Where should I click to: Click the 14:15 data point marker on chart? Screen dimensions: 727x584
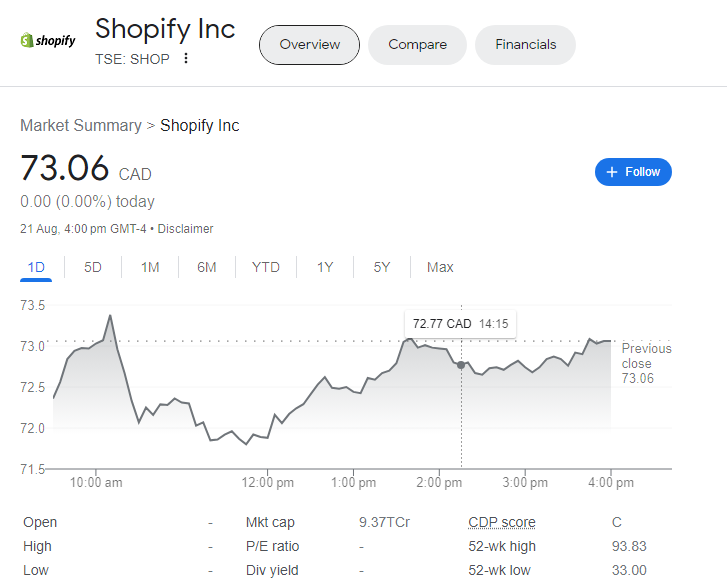461,365
